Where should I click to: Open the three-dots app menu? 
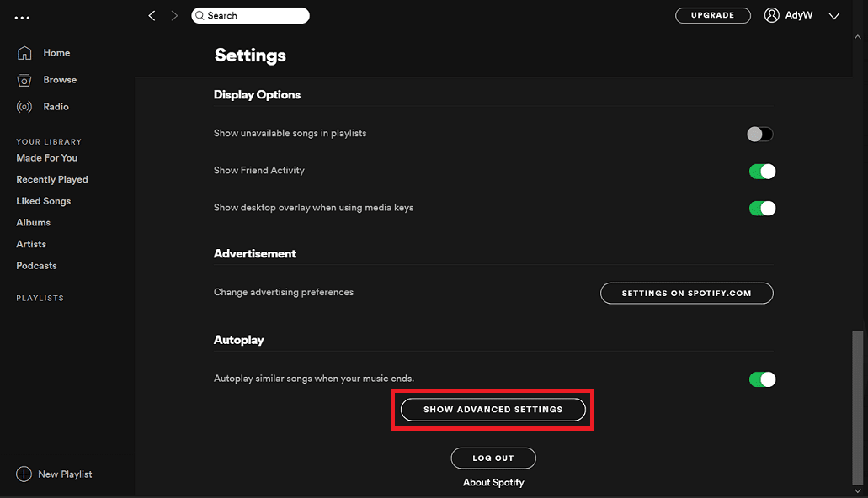pyautogui.click(x=22, y=17)
